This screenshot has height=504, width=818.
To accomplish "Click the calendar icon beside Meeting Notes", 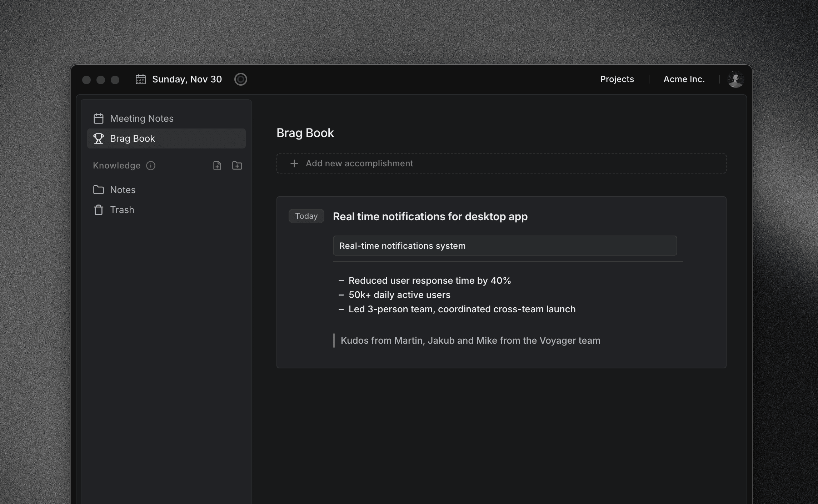I will pyautogui.click(x=99, y=118).
